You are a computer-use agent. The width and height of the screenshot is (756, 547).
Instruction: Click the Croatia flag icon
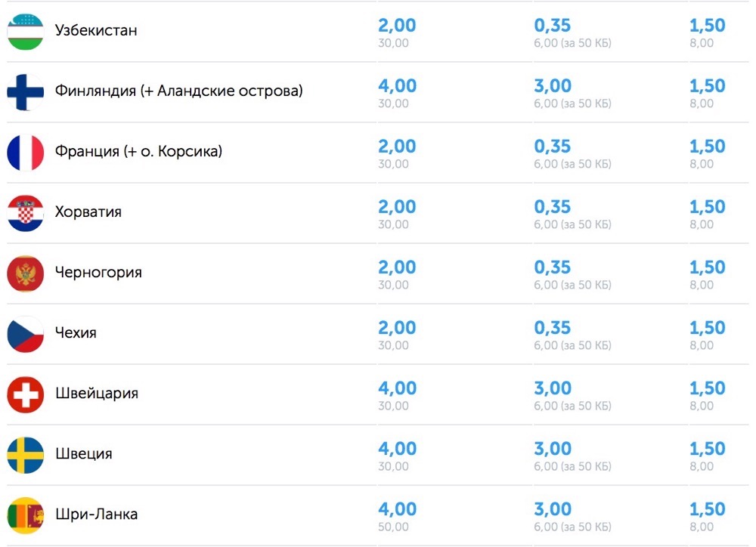coord(26,213)
